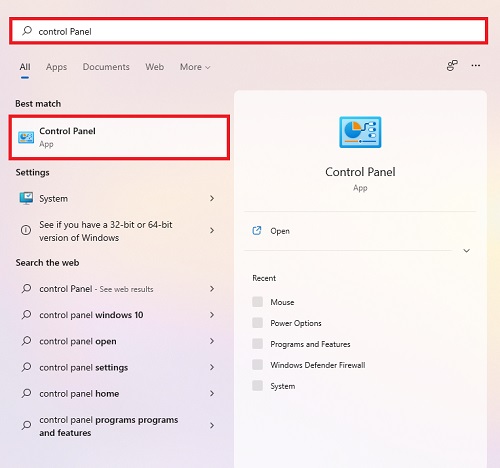Click the magnifier icon in the search box
The image size is (500, 468).
point(27,31)
